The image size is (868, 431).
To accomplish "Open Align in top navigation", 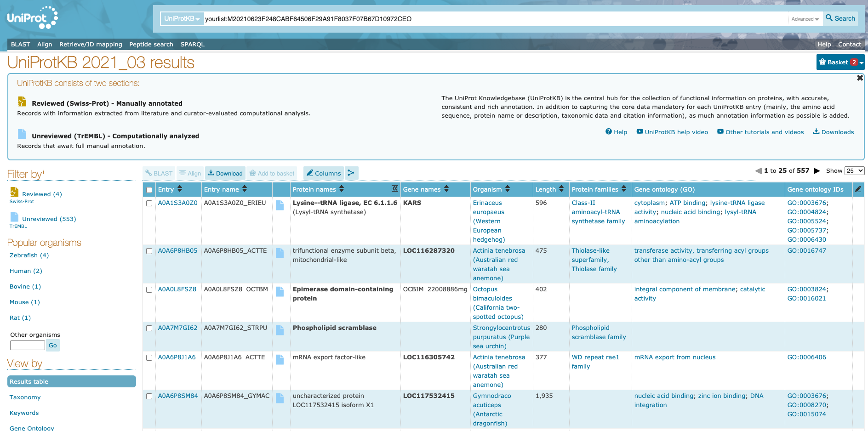I will [x=45, y=44].
